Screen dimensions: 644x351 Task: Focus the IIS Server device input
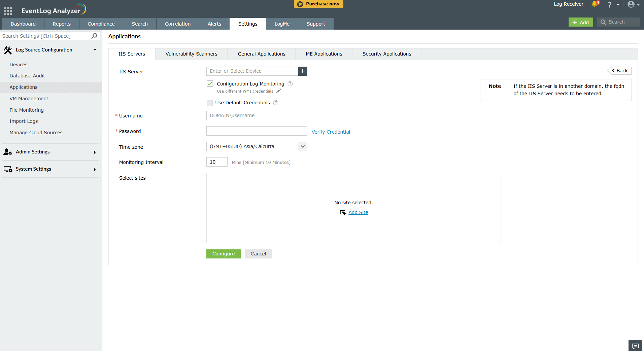coord(252,71)
